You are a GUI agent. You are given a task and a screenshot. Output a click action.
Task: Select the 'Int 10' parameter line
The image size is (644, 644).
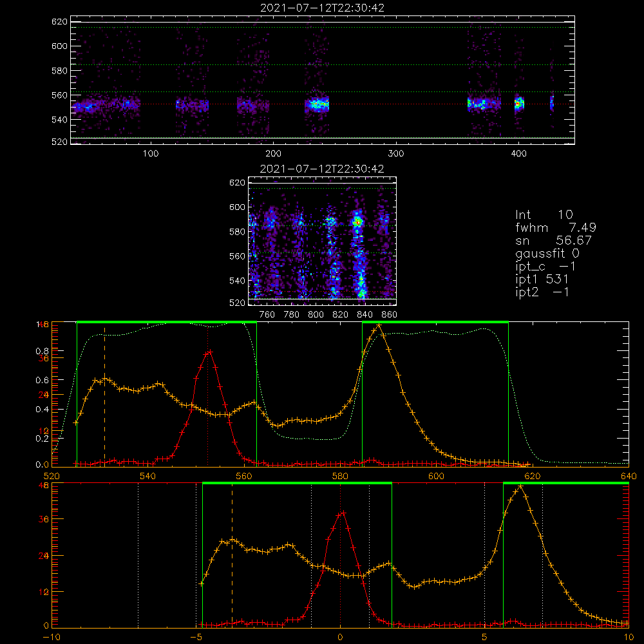click(x=544, y=214)
